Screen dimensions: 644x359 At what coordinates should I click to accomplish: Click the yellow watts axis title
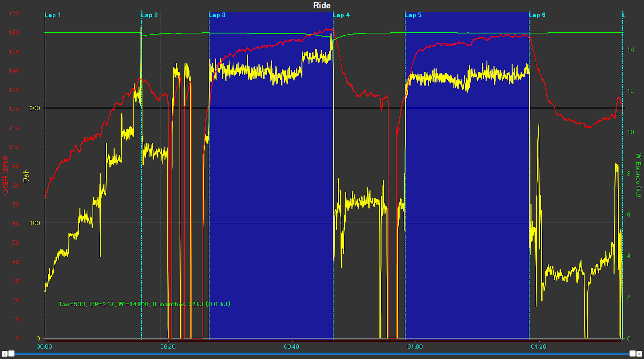coord(26,176)
